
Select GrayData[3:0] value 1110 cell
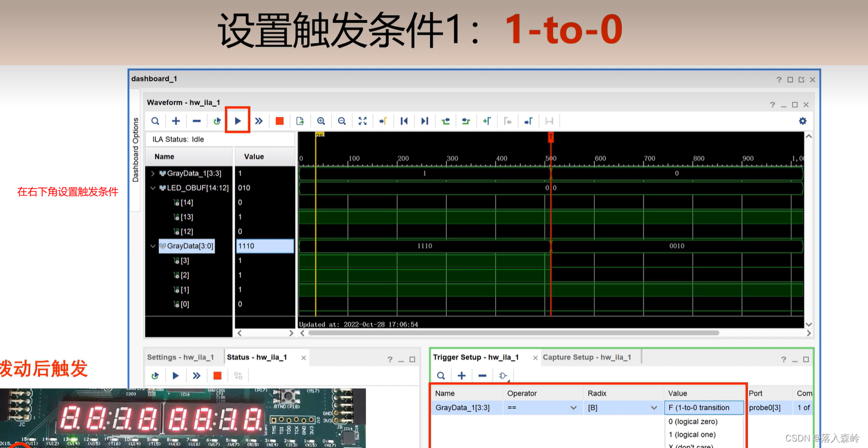[x=265, y=246]
